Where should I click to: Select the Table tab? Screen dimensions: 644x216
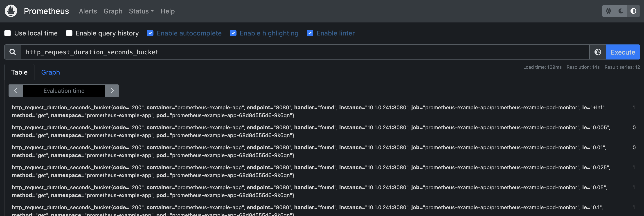tap(19, 72)
